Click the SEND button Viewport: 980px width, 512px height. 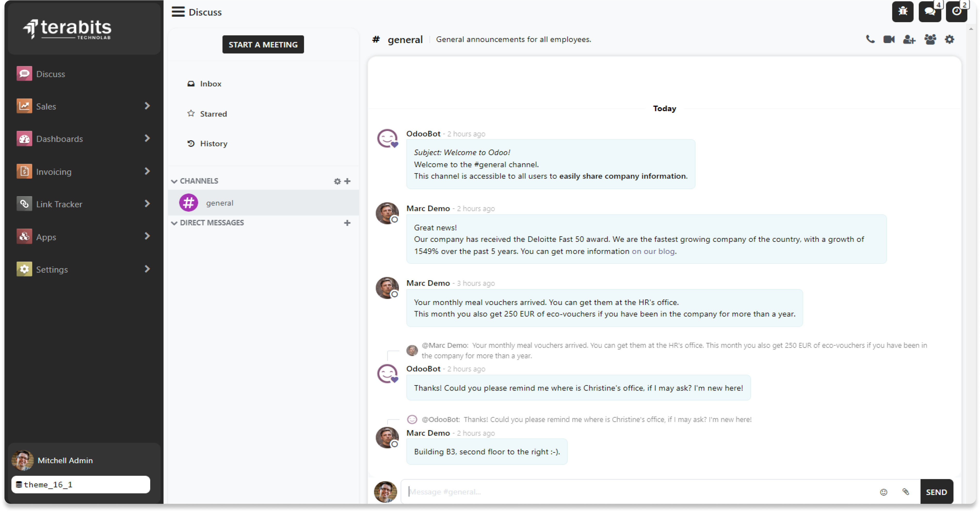[x=936, y=492]
